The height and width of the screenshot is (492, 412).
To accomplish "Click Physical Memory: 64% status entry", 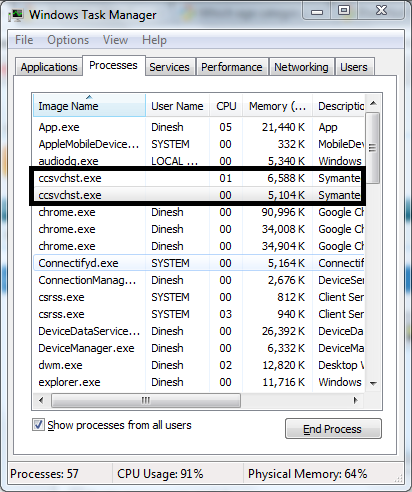I will [307, 474].
